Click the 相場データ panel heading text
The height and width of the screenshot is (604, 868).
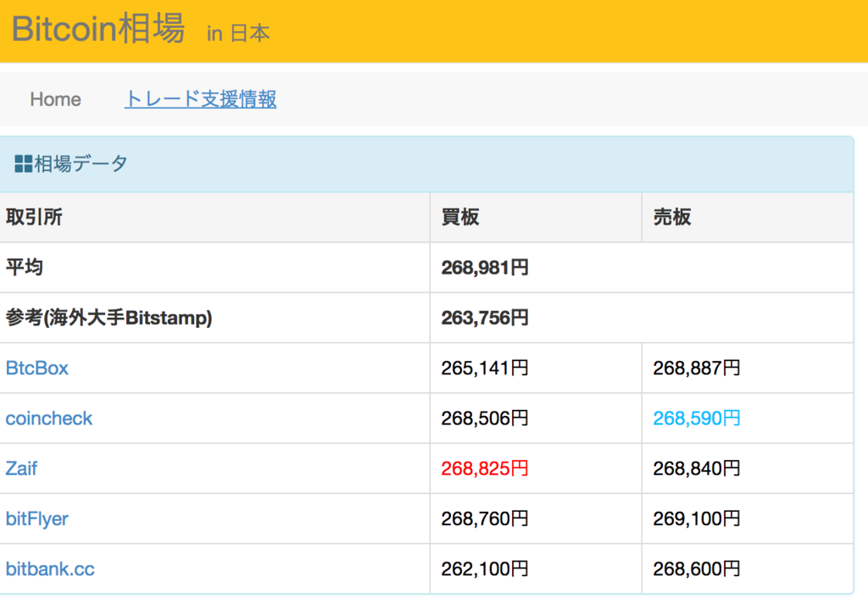click(81, 163)
